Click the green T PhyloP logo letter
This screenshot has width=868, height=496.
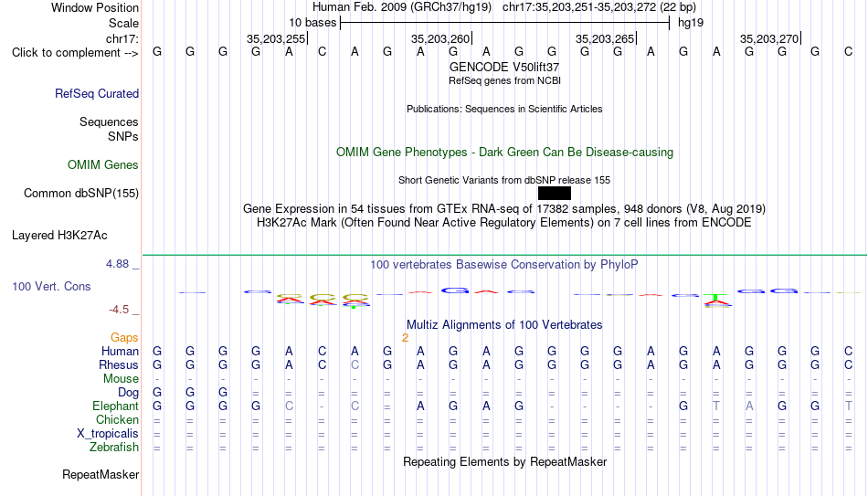716,298
